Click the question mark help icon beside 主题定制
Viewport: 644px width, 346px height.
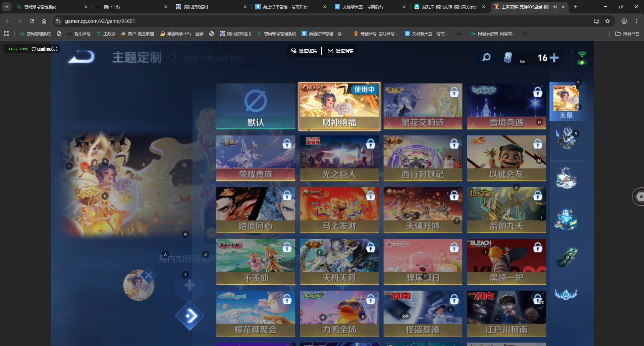click(174, 57)
